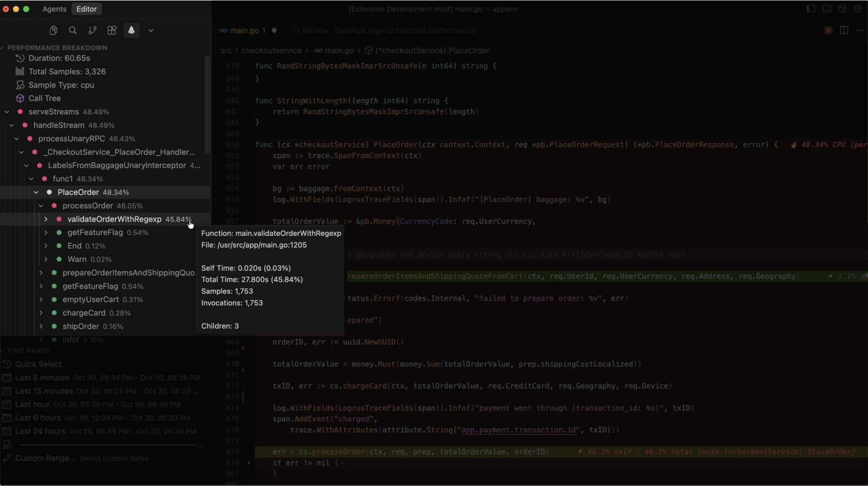Click the 46.1% self annotation on line 678

[716, 452]
